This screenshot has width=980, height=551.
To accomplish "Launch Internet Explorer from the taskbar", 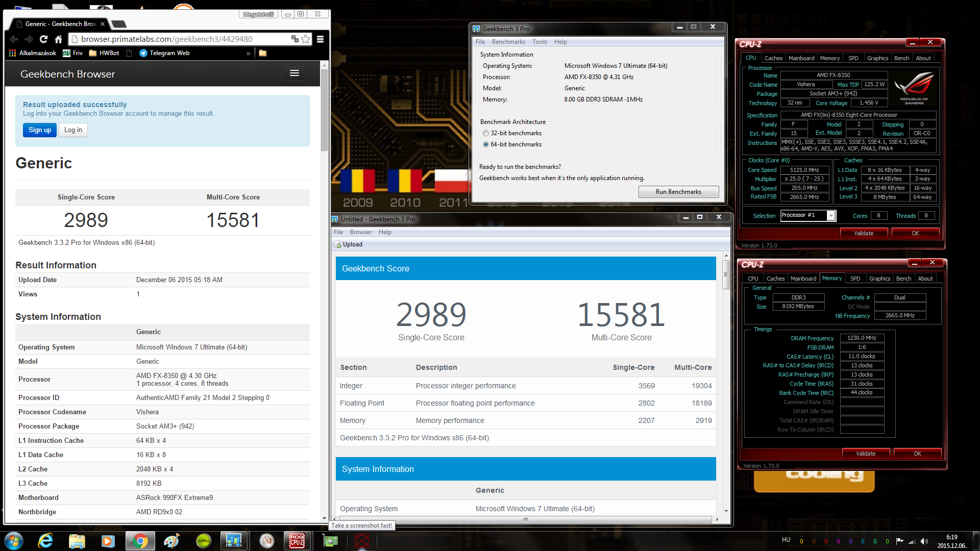I will click(45, 541).
